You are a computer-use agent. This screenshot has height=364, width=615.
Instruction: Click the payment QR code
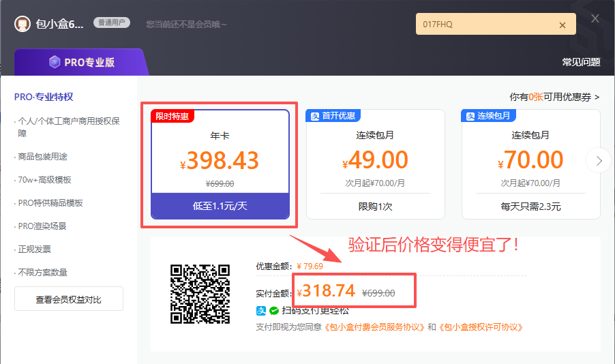pos(200,294)
